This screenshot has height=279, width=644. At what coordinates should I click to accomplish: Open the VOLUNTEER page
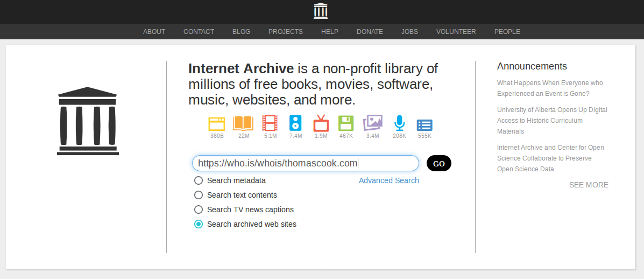[x=456, y=32]
